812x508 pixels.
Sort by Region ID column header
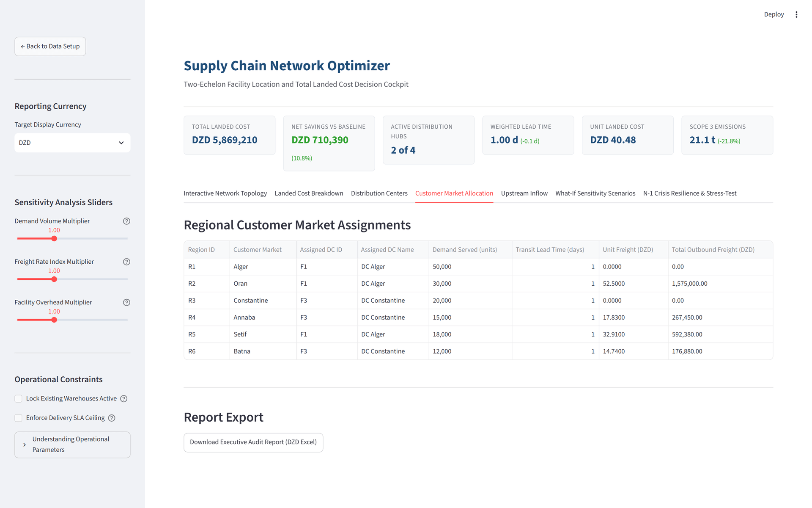coord(207,250)
